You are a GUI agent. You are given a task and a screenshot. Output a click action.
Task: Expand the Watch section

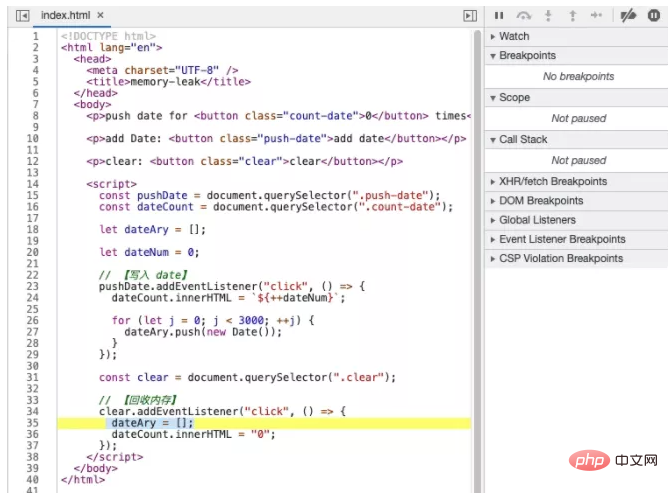click(576, 36)
